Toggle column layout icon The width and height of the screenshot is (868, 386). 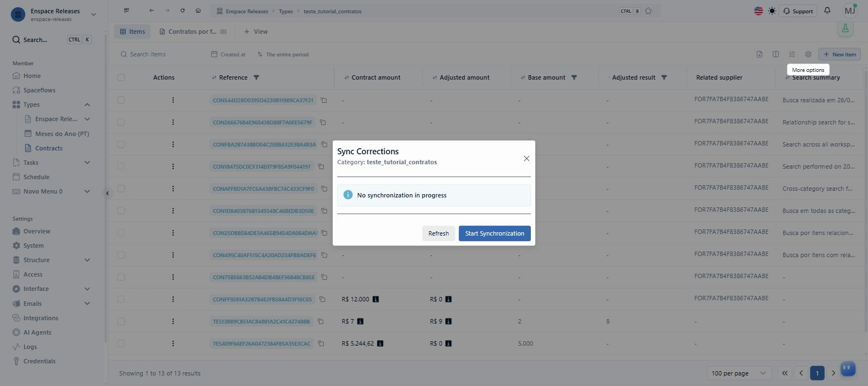[776, 54]
